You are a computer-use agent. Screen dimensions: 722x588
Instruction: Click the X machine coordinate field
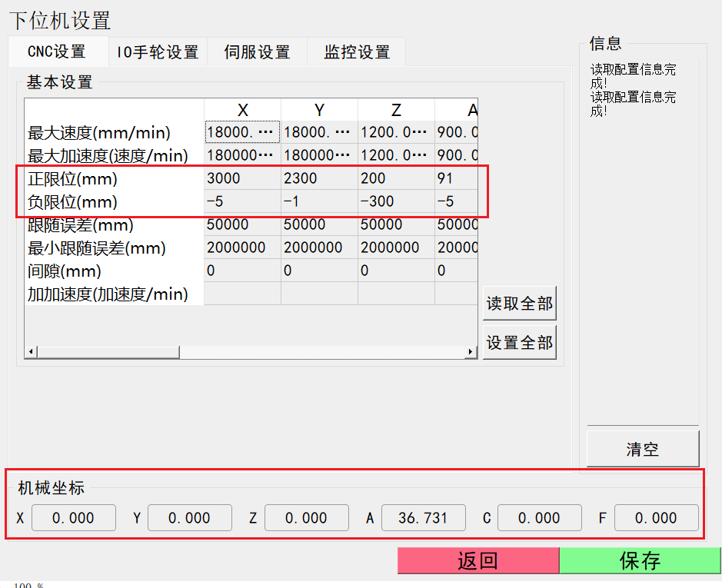73,518
